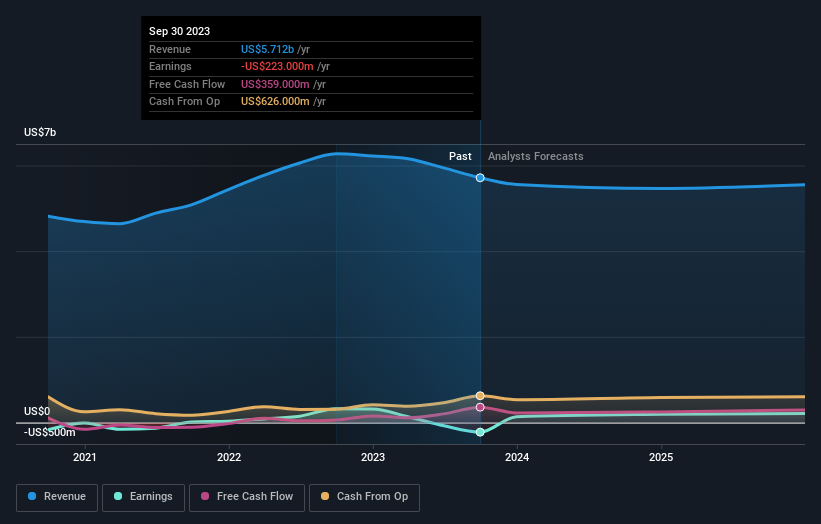
Task: Click the -US$500m y-axis label
Action: pos(50,432)
